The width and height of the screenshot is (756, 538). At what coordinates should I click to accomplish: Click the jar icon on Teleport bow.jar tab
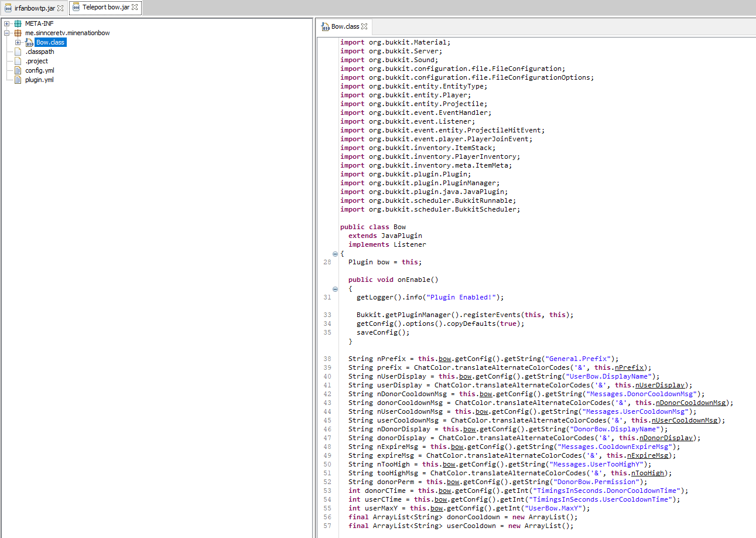tap(76, 7)
